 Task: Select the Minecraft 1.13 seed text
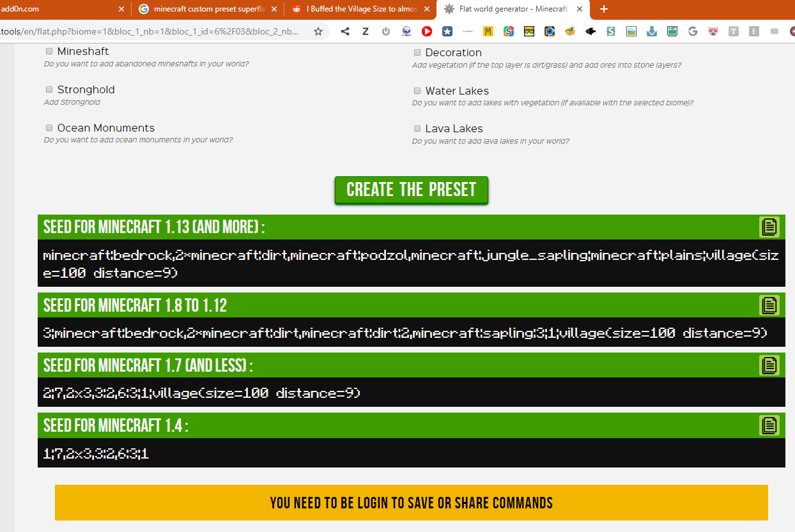pos(411,264)
